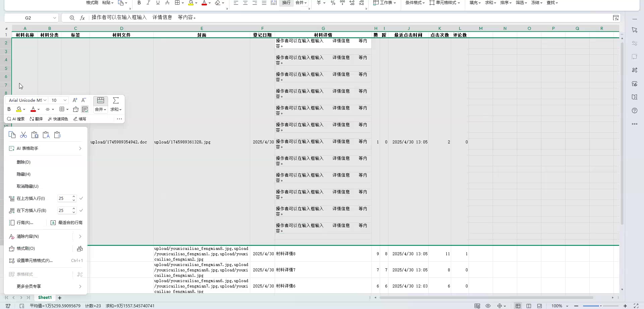The height and width of the screenshot is (309, 644).
Task: Open font size dropdown in mini toolbar
Action: [x=65, y=100]
